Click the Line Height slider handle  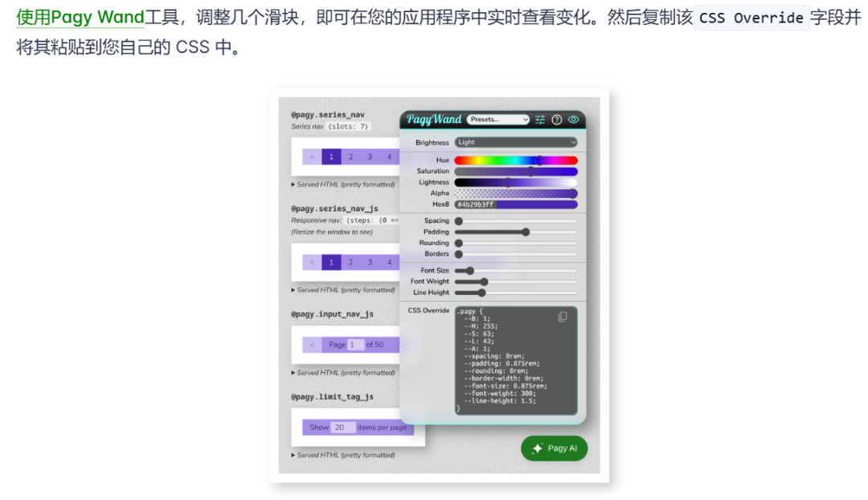click(x=481, y=293)
